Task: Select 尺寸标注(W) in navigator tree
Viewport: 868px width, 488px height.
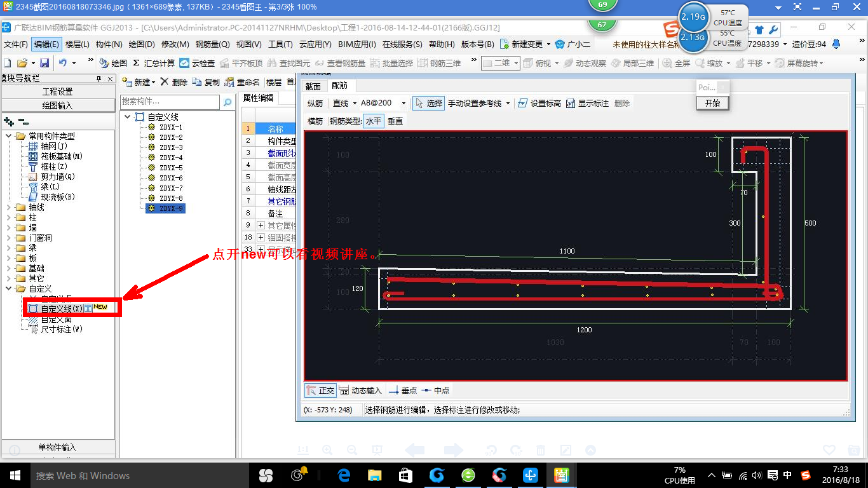Action: (x=62, y=329)
